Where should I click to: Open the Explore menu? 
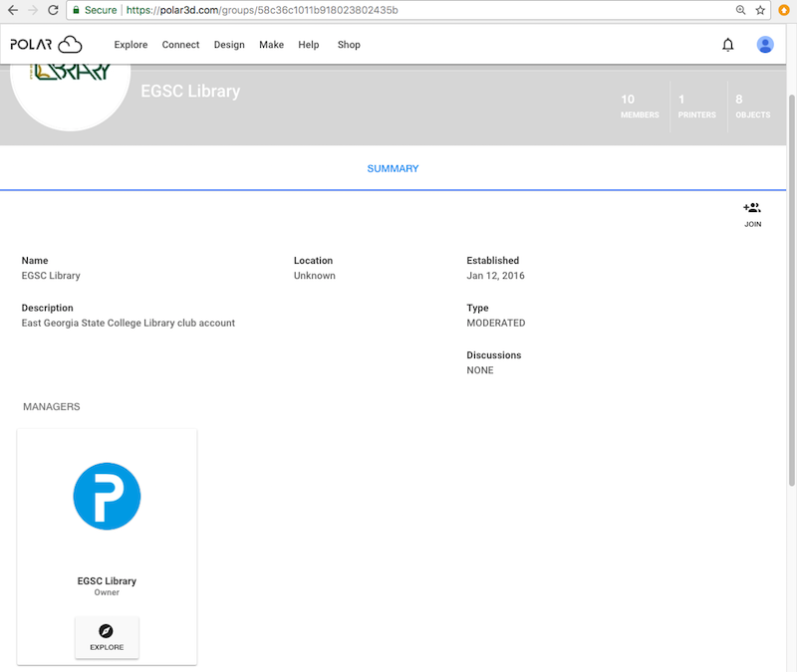tap(131, 45)
